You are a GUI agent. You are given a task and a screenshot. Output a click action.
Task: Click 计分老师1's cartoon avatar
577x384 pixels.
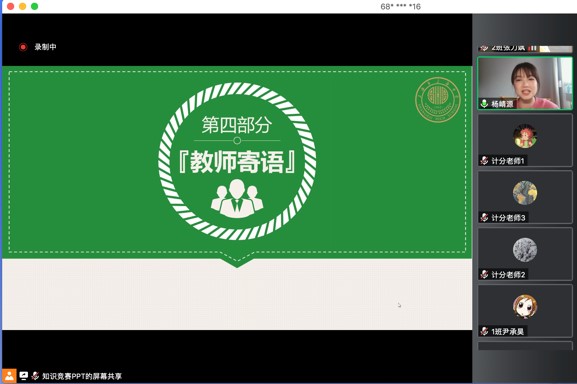[525, 136]
